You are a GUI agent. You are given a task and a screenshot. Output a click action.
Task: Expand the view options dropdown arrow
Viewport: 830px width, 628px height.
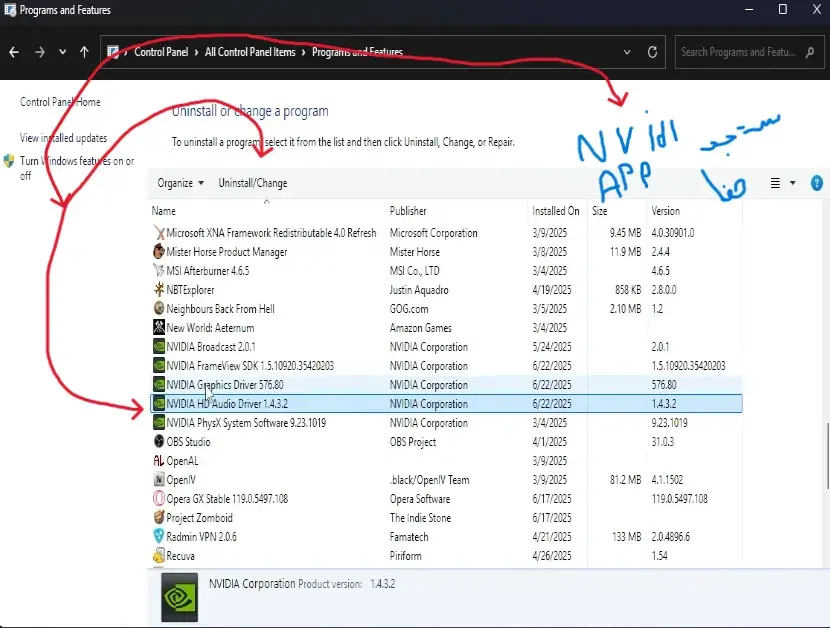(793, 183)
